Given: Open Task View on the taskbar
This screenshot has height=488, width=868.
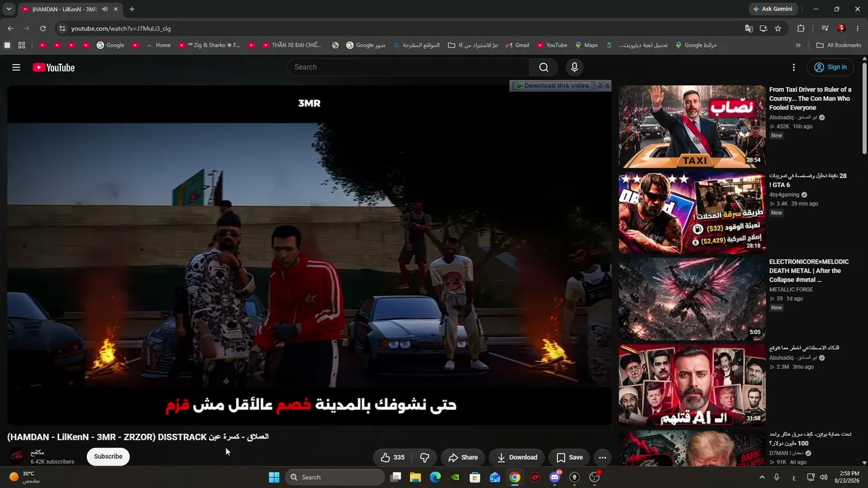Looking at the screenshot, I should [396, 477].
